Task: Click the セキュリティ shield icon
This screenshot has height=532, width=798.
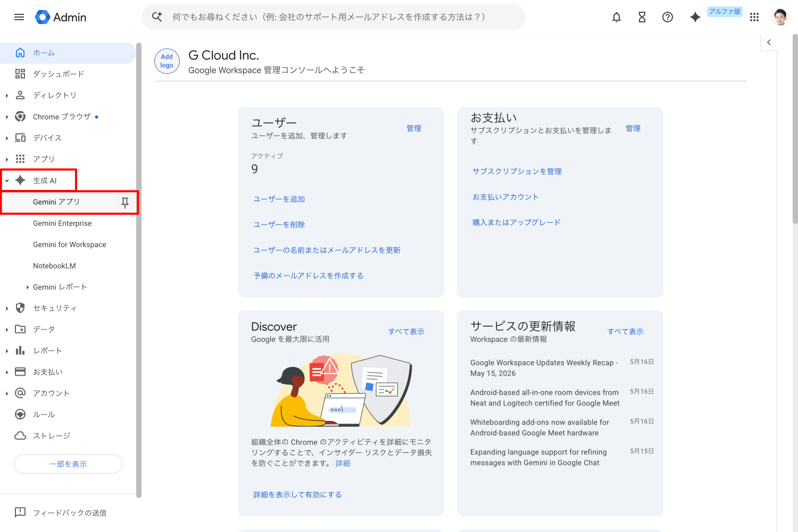Action: (x=20, y=308)
